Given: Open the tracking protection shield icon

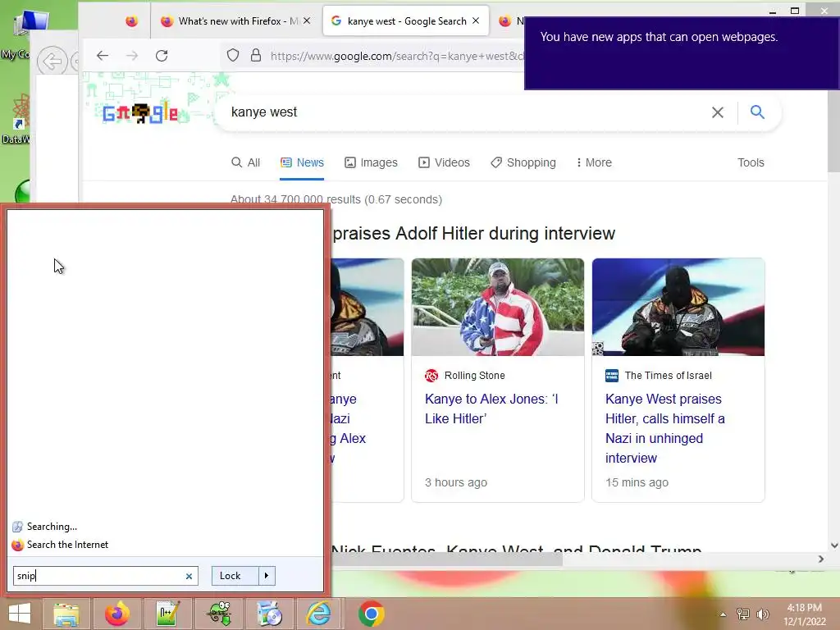Looking at the screenshot, I should [232, 55].
